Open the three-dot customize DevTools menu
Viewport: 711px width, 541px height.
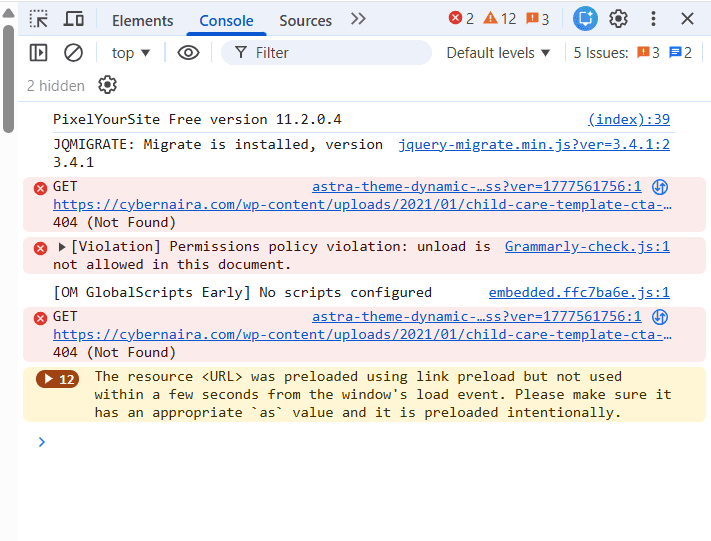point(653,19)
